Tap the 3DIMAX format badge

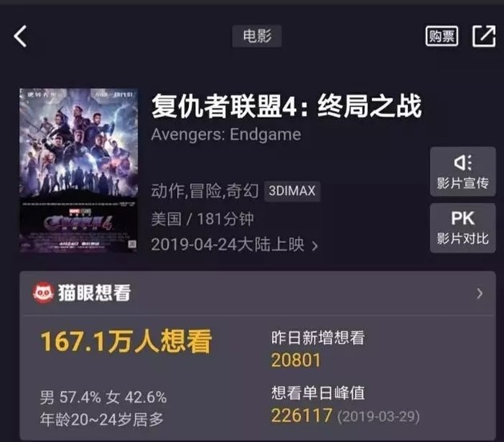tap(292, 191)
